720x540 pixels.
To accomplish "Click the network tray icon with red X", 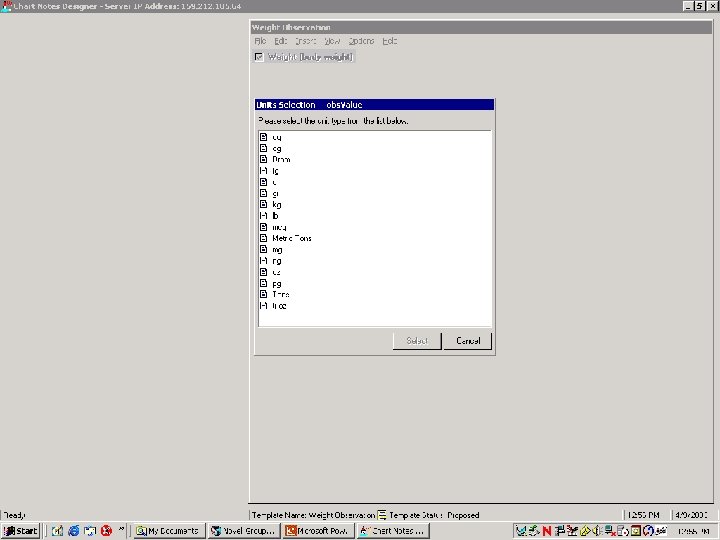I will 610,531.
